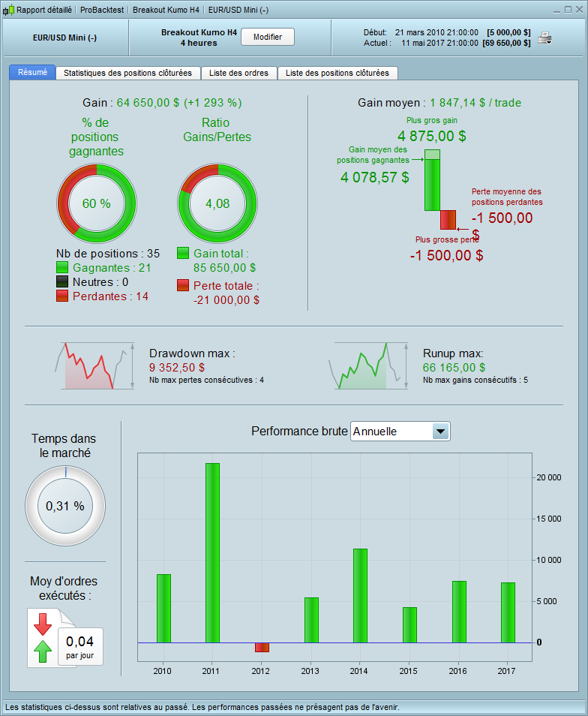The width and height of the screenshot is (588, 716).
Task: Click the 0,31 % time in market gauge
Action: 65,506
